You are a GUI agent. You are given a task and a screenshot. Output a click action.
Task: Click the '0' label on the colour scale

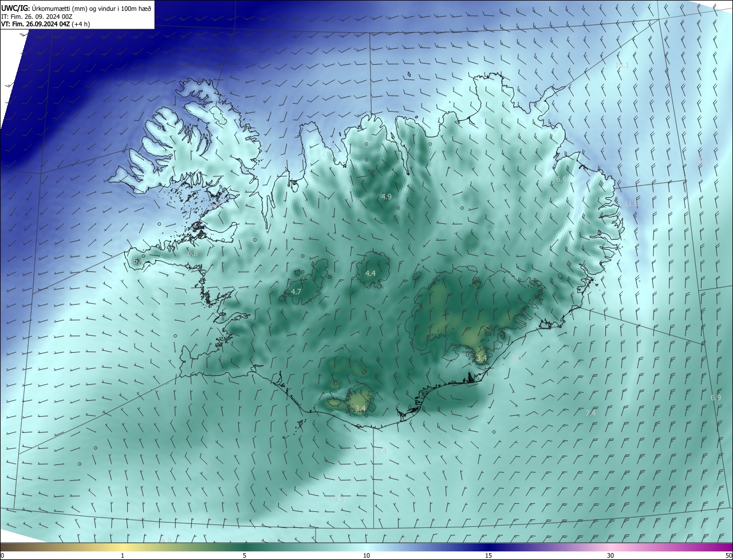[2, 555]
